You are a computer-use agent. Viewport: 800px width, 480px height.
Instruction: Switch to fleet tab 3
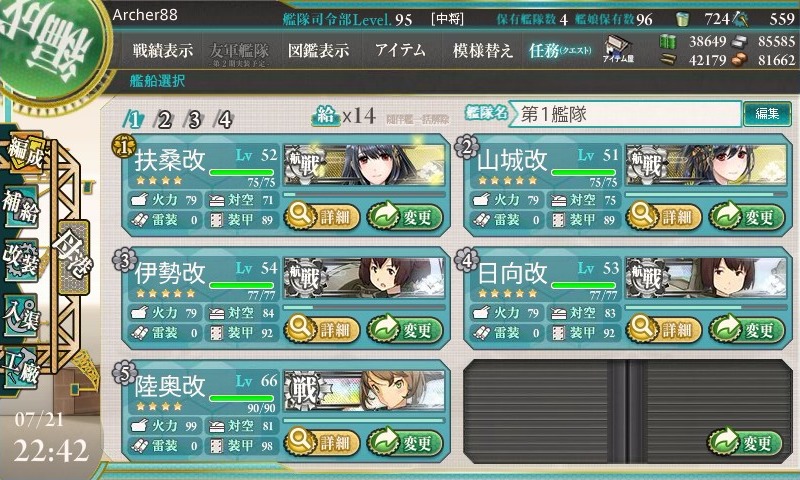pyautogui.click(x=194, y=120)
